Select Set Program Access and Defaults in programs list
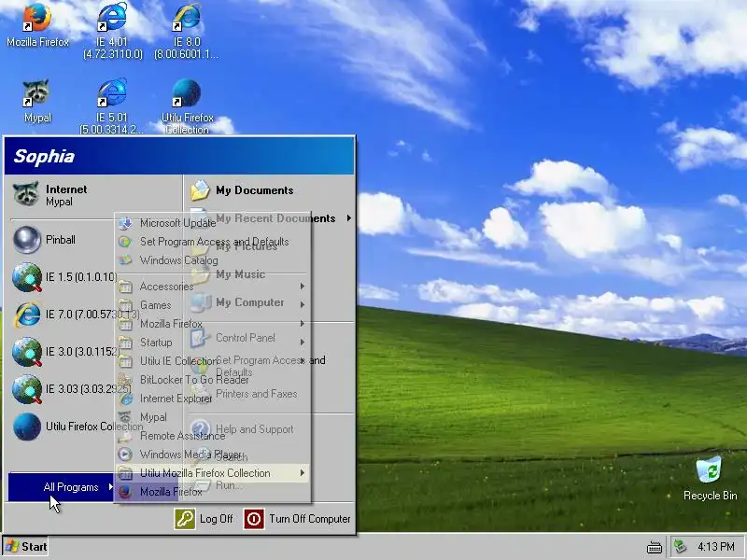Screen dimensions: 747x560 tap(212, 242)
